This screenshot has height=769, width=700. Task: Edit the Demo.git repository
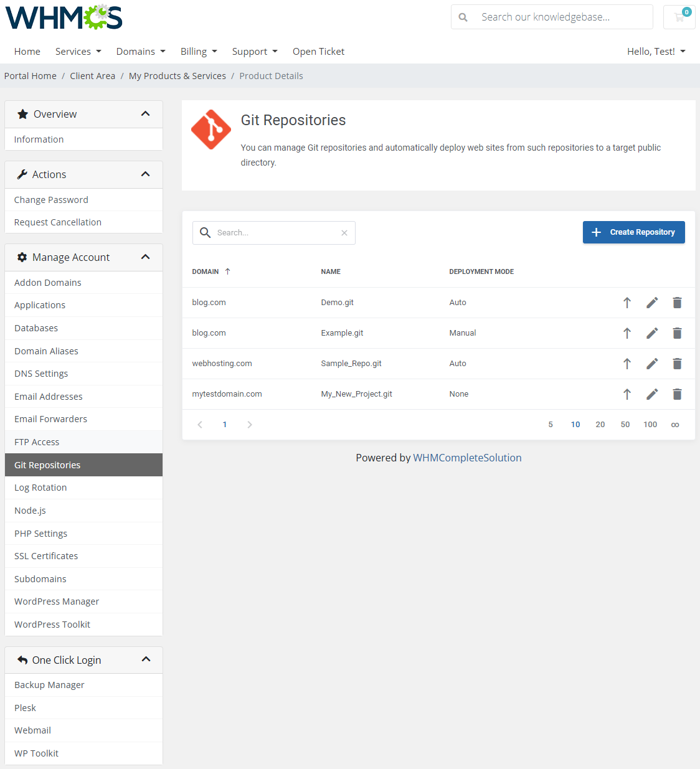652,303
